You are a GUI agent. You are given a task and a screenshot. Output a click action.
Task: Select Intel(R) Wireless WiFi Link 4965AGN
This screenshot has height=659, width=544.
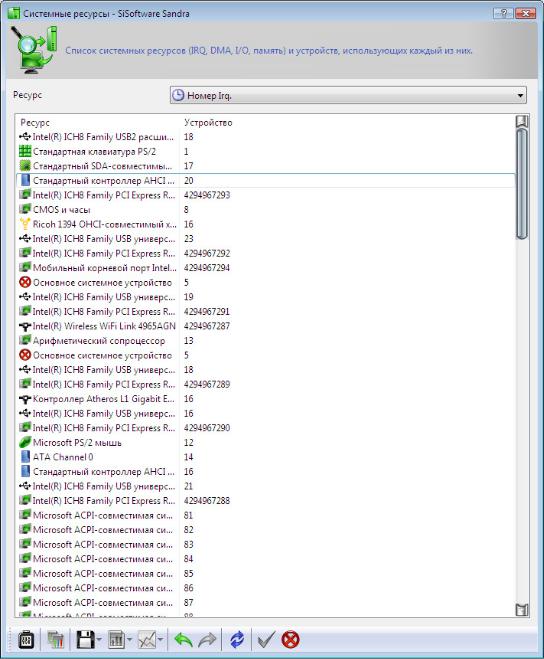[x=266, y=326]
